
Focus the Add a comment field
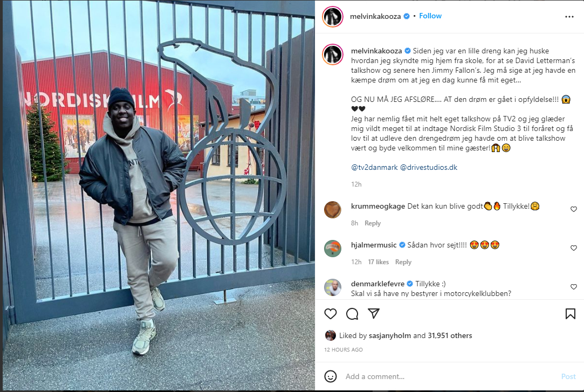(x=450, y=376)
